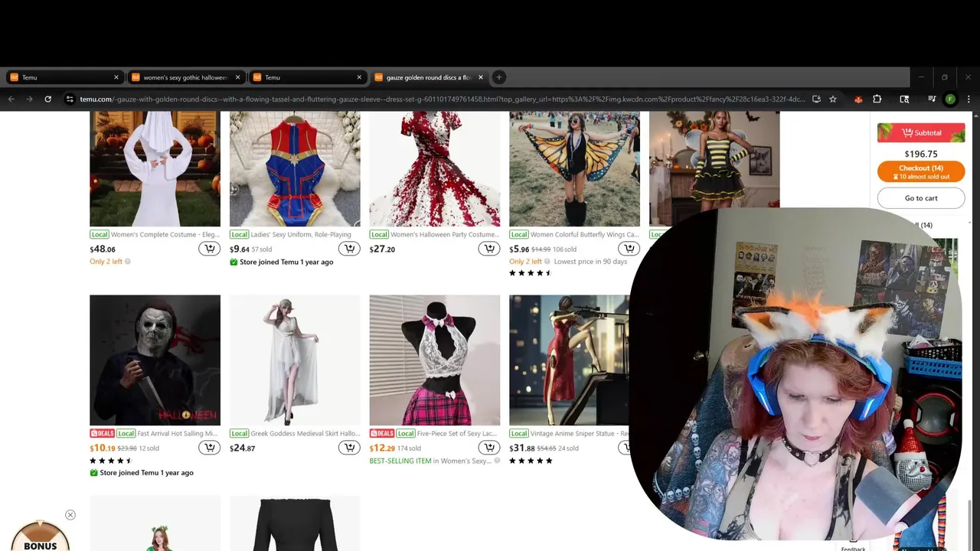The image size is (980, 551).
Task: Open Women Colorful Butterfly Wings title
Action: tap(585, 235)
